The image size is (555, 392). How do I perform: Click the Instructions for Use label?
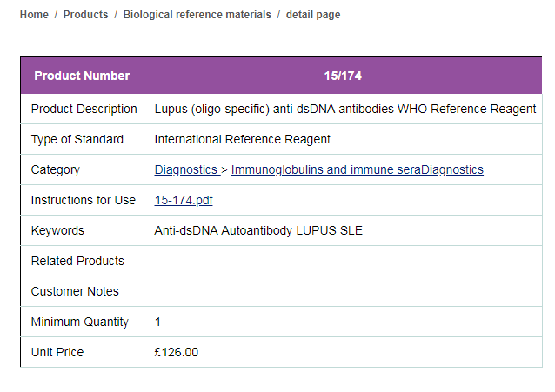point(83,201)
